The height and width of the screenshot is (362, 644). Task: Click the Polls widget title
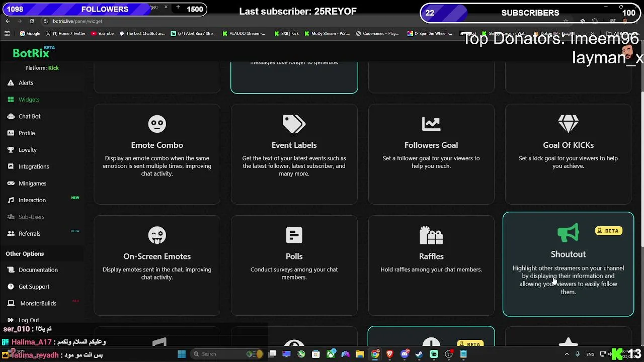tap(294, 256)
